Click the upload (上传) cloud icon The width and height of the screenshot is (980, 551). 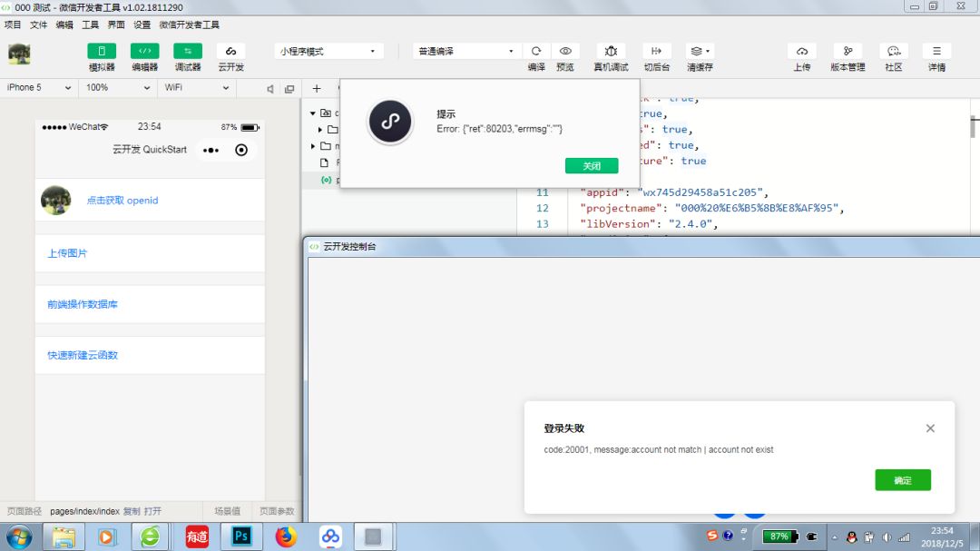(x=802, y=51)
